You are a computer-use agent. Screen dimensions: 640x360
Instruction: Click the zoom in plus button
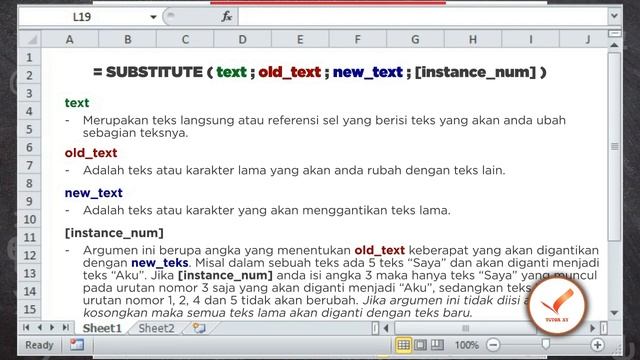(x=598, y=345)
